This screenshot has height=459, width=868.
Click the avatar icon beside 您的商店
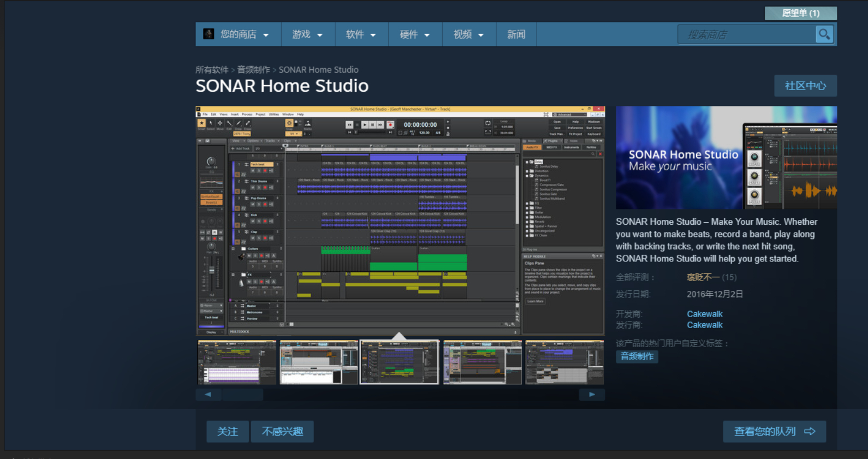point(209,34)
